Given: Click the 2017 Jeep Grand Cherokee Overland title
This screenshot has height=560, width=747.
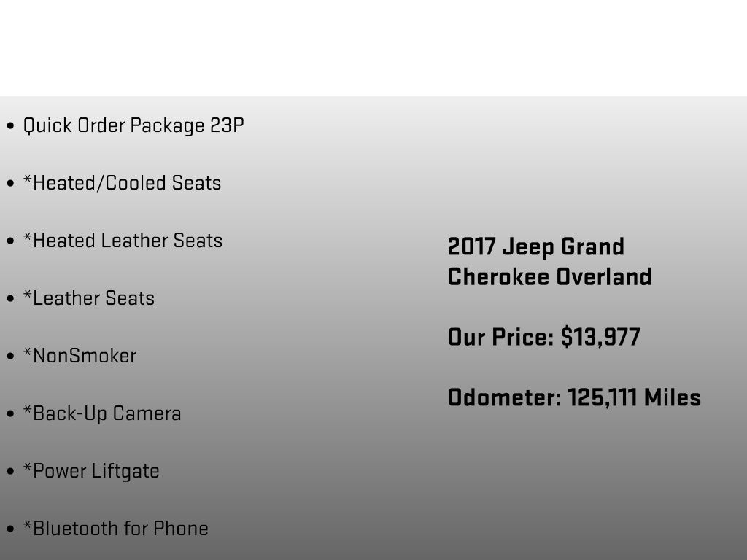Looking at the screenshot, I should pos(549,262).
